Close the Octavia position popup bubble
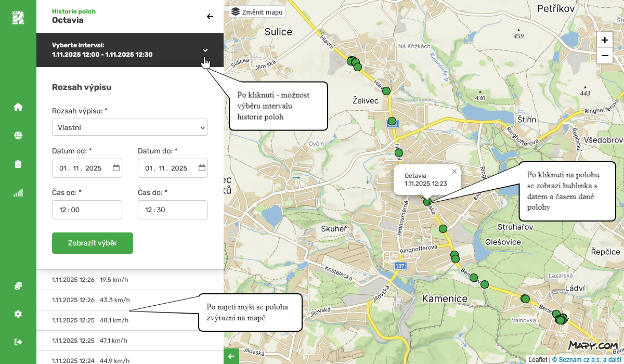 click(454, 171)
